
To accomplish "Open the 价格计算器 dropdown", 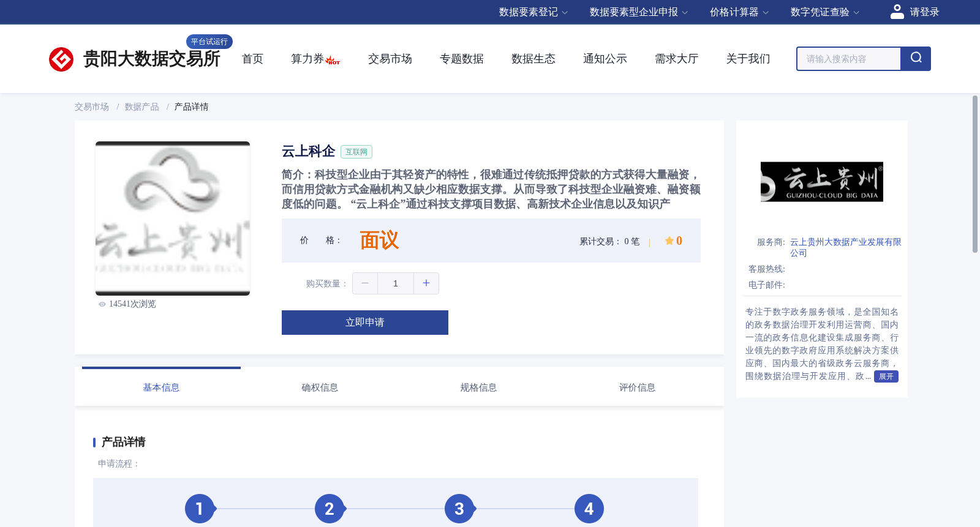I will (x=739, y=12).
